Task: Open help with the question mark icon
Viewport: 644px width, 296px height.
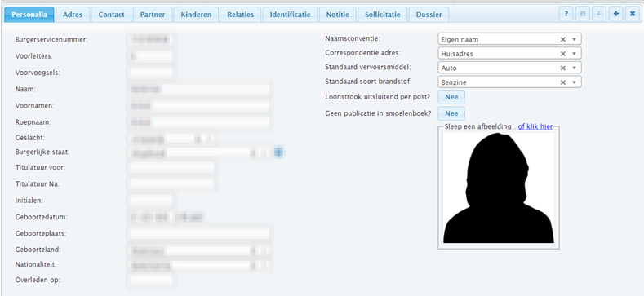Action: tap(566, 14)
